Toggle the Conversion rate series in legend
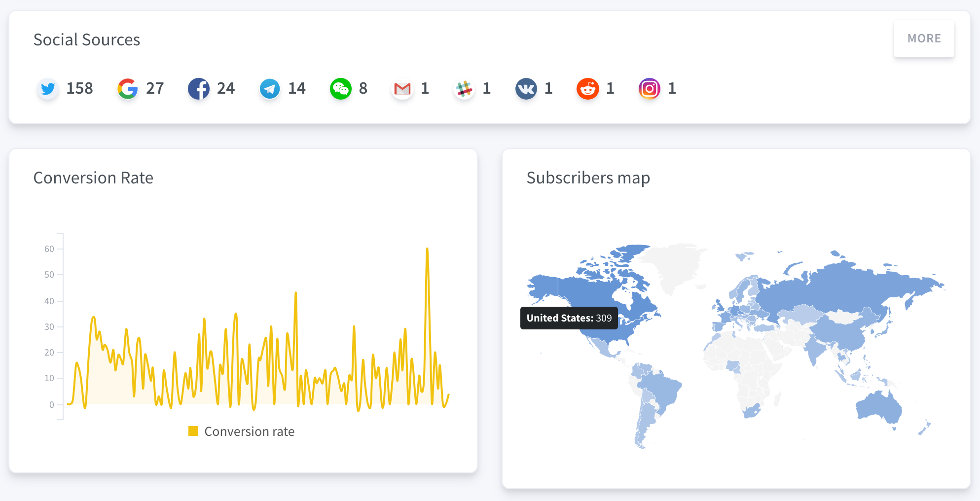Viewport: 980px width, 501px height. pos(249,431)
